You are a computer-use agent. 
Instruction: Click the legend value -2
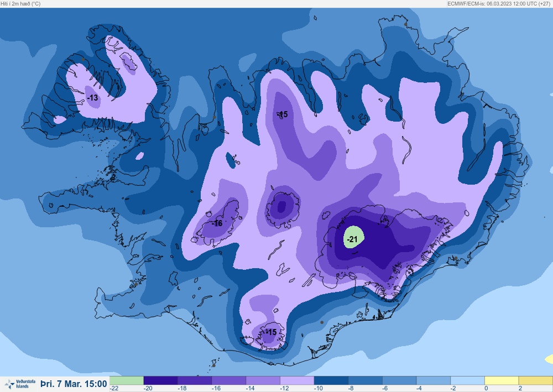click(x=453, y=388)
